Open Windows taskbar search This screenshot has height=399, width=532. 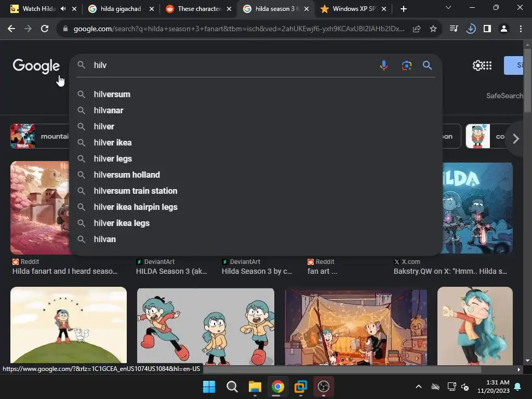(x=232, y=387)
